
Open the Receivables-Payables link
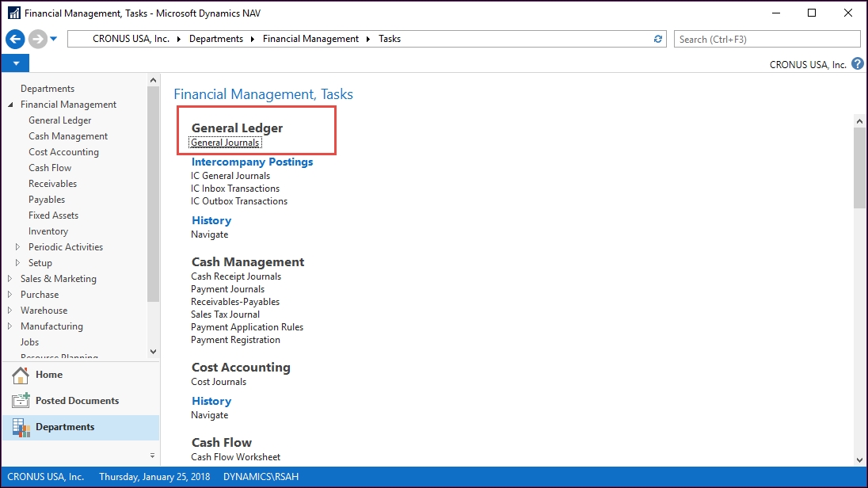(x=235, y=302)
